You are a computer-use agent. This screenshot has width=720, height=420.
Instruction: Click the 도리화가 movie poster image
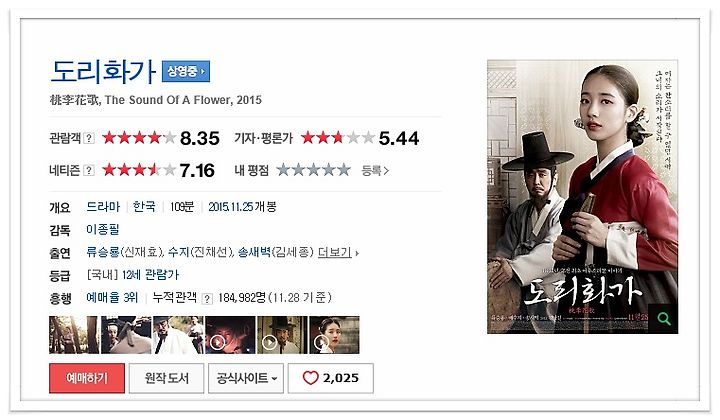[582, 196]
